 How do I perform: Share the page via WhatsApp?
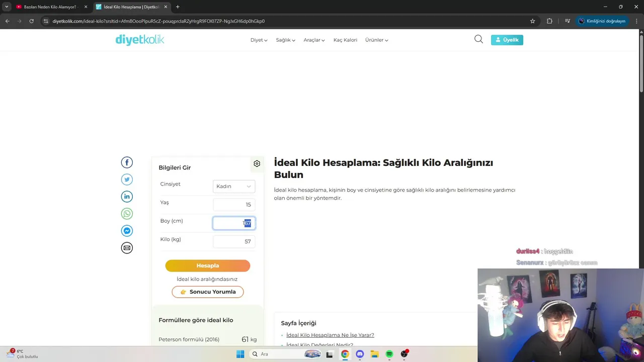point(127,214)
